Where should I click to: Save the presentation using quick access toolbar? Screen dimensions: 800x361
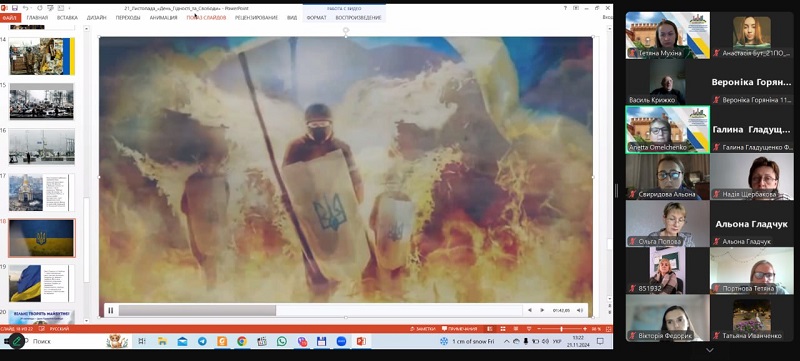coord(14,8)
